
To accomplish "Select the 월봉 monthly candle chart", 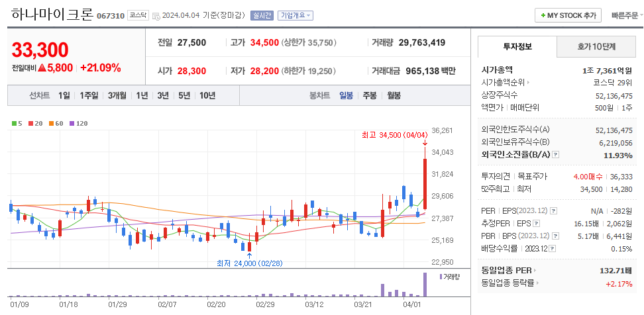I will [x=394, y=95].
